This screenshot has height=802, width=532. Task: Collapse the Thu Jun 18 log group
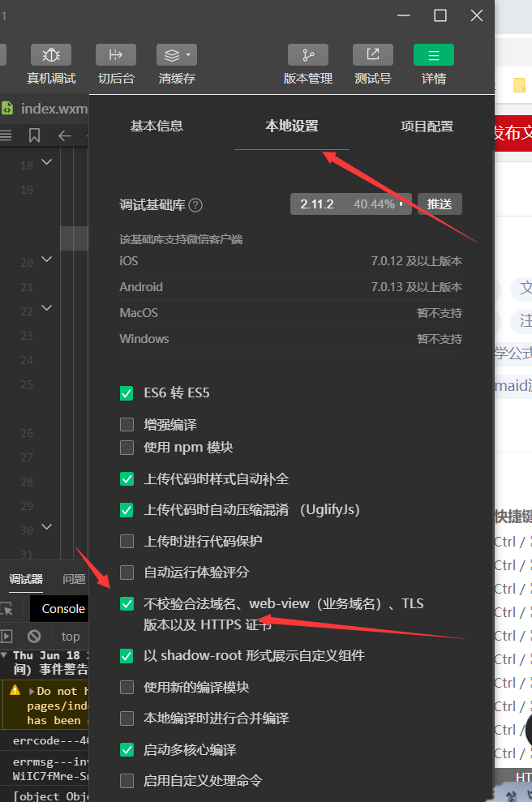click(4, 654)
